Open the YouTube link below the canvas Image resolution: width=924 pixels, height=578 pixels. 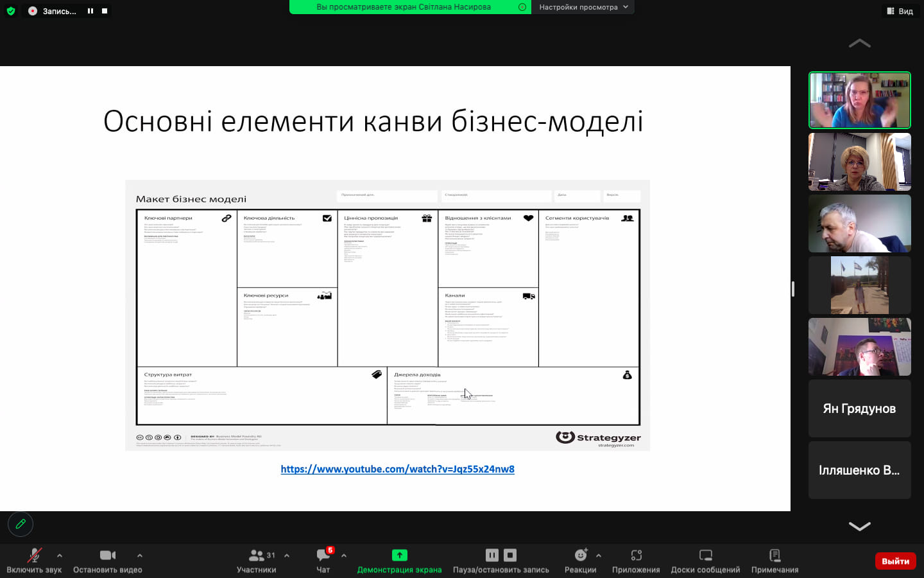[397, 469]
